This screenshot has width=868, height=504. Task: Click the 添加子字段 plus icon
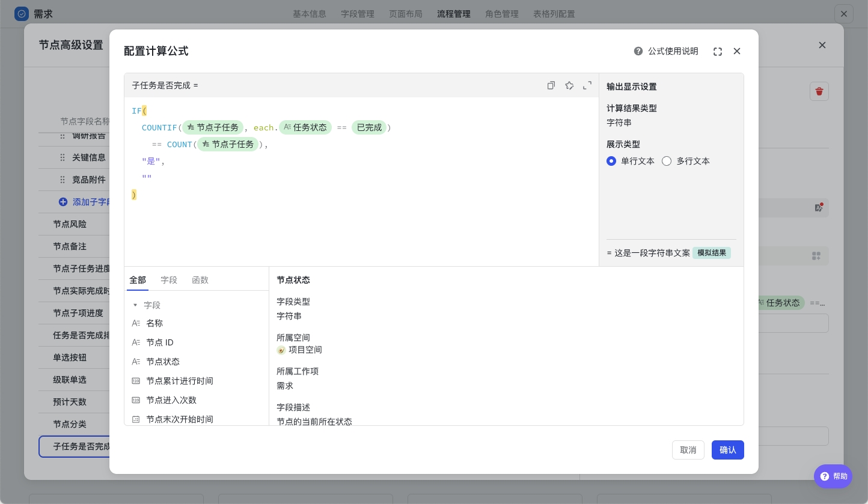63,202
